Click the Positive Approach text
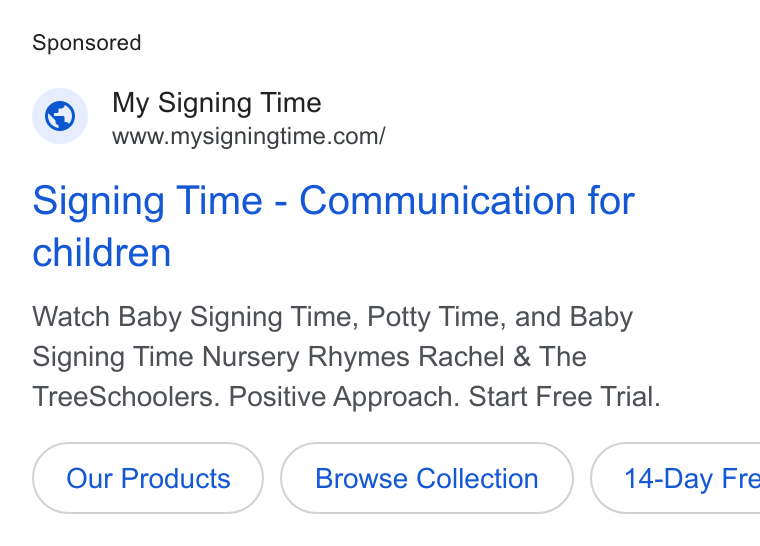The width and height of the screenshot is (760, 546). (344, 397)
